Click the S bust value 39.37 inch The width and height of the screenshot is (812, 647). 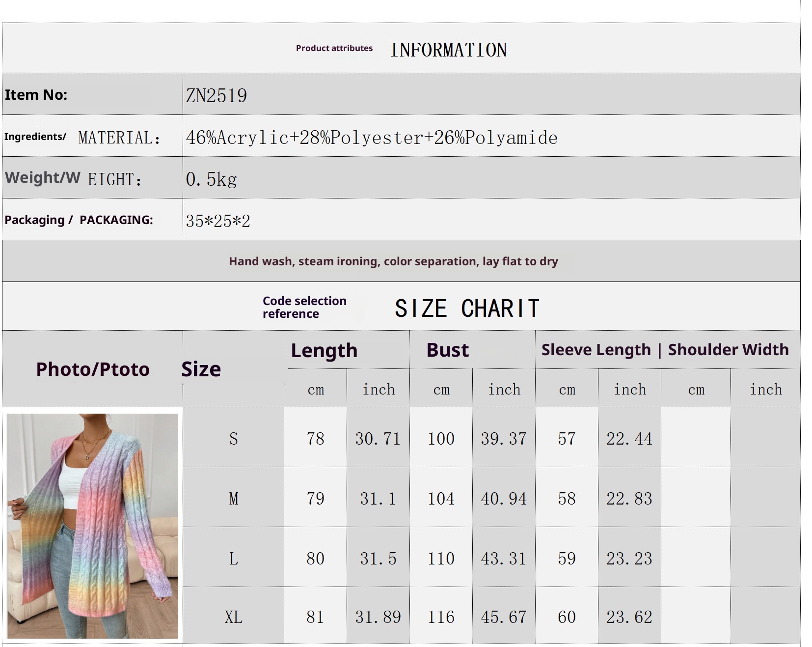504,438
